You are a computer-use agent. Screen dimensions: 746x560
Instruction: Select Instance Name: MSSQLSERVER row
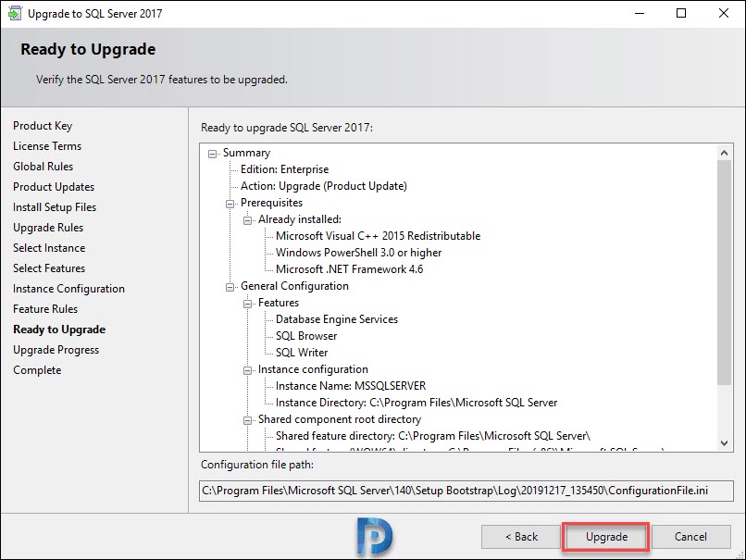point(351,386)
